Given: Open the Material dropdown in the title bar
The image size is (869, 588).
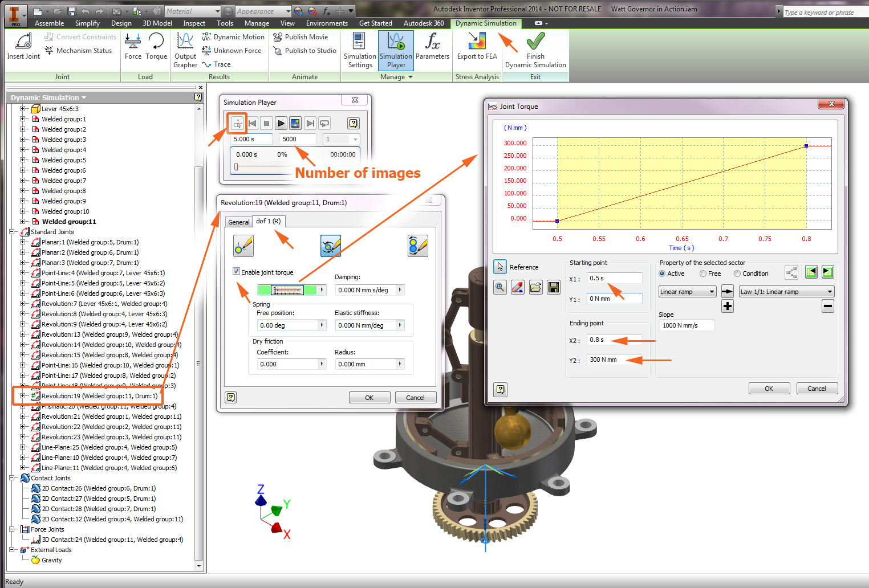Looking at the screenshot, I should tap(193, 11).
